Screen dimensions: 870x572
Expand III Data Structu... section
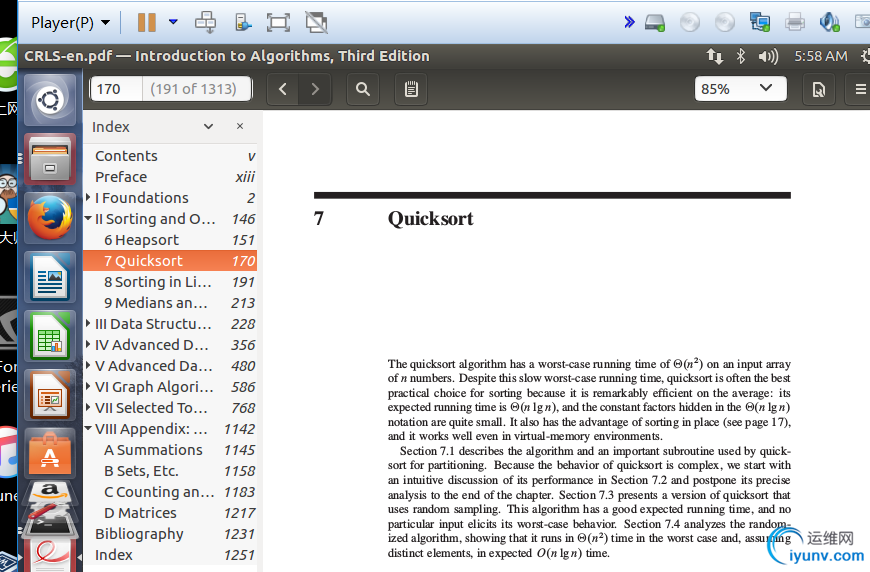88,323
